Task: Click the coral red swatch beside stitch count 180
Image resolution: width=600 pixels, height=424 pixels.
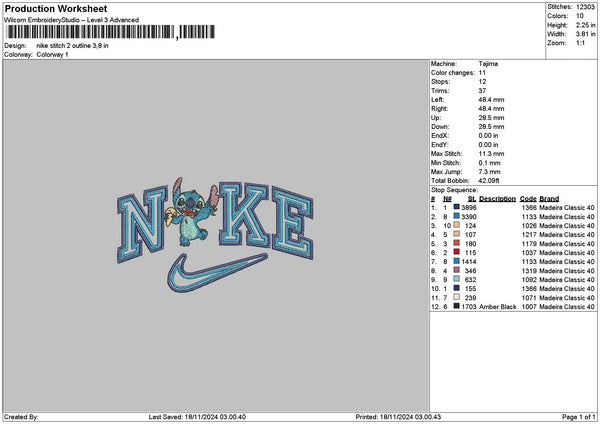Action: 457,243
